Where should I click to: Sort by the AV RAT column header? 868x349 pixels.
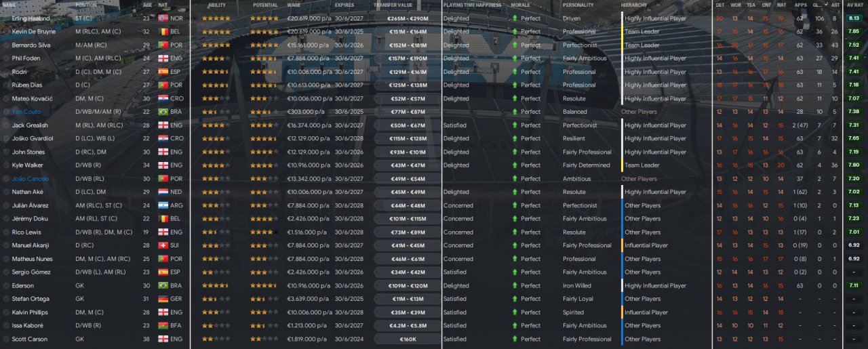[x=854, y=5]
